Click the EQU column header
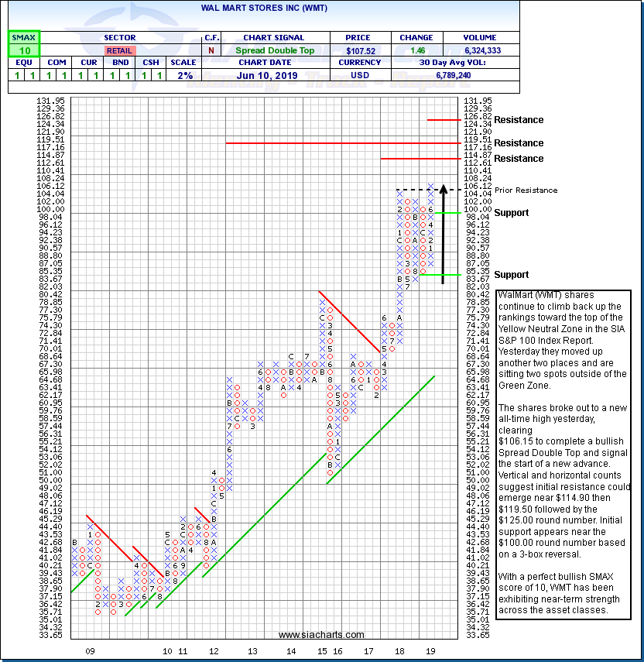Viewport: 644px width, 662px height. [x=23, y=63]
